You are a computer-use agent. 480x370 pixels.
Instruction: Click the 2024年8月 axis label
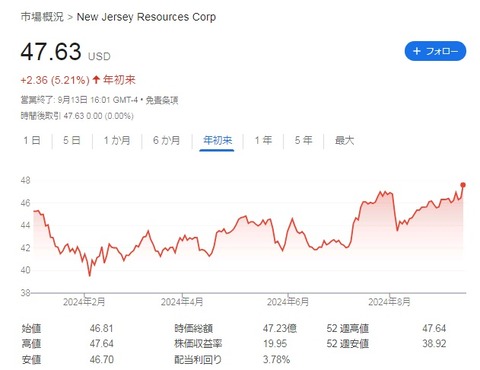pos(389,302)
